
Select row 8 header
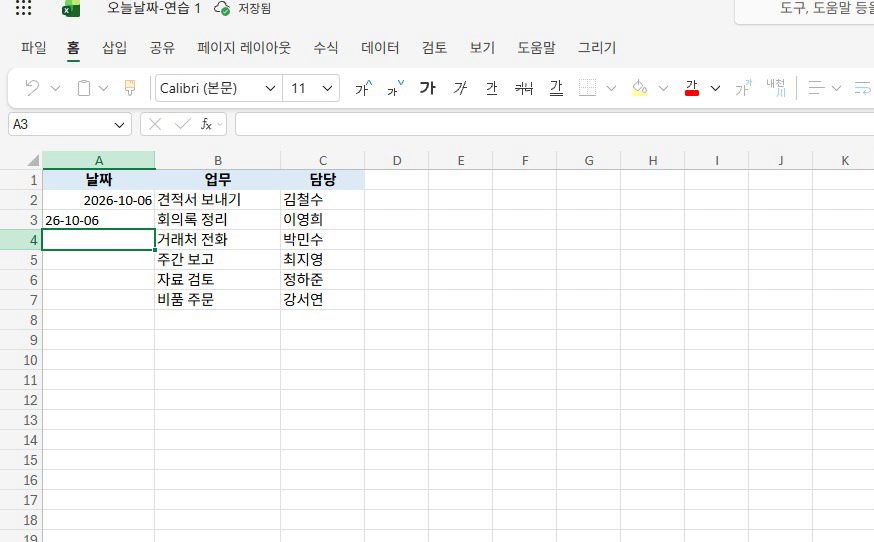click(x=21, y=320)
